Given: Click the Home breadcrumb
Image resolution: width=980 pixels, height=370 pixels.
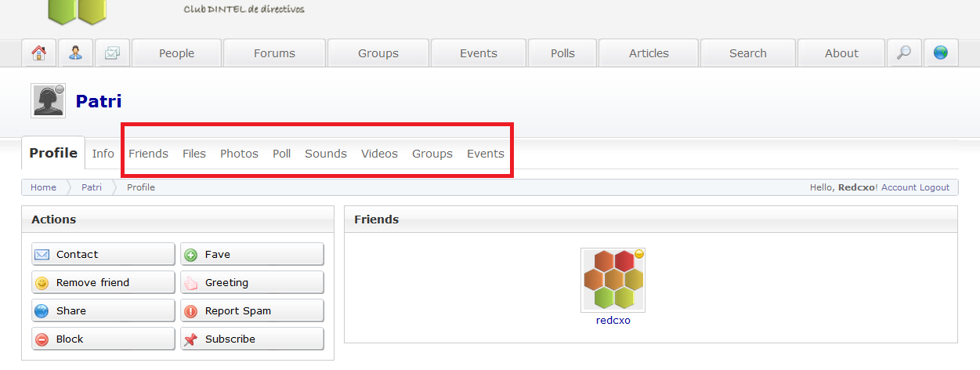Looking at the screenshot, I should click(44, 187).
